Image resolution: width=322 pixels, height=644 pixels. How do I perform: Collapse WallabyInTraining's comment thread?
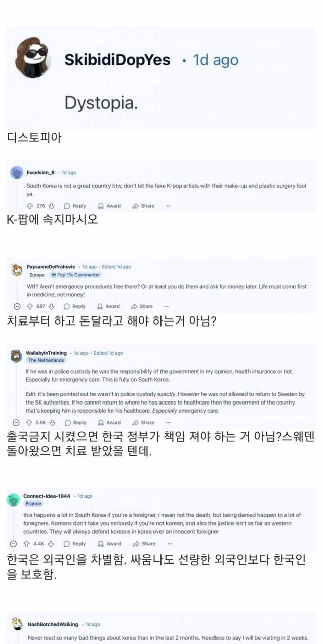pos(16,423)
